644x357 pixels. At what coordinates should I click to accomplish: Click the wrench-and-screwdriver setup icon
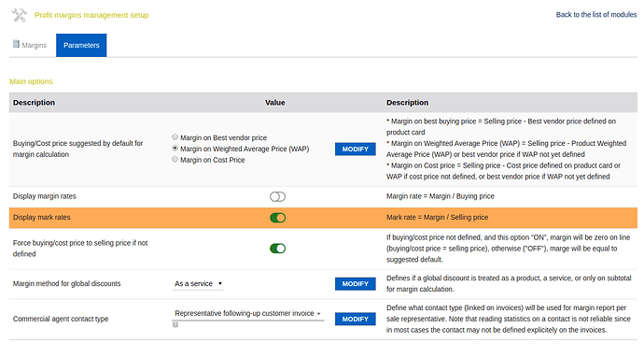tap(19, 15)
